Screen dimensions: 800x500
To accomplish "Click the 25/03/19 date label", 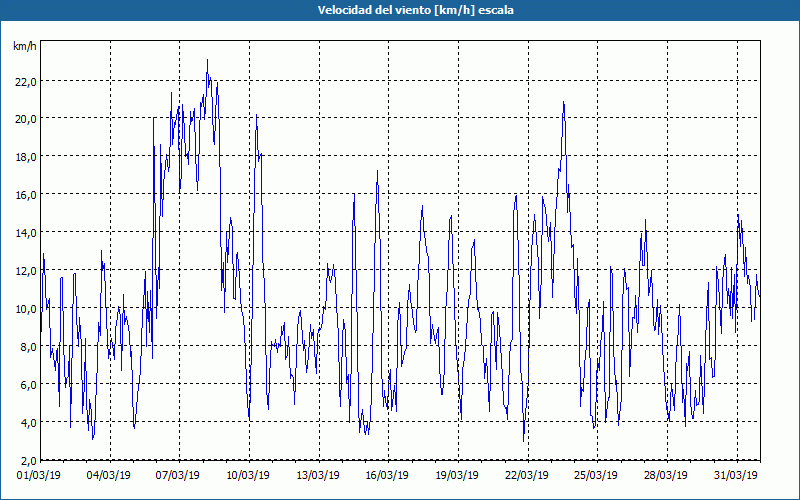I will click(x=595, y=475).
